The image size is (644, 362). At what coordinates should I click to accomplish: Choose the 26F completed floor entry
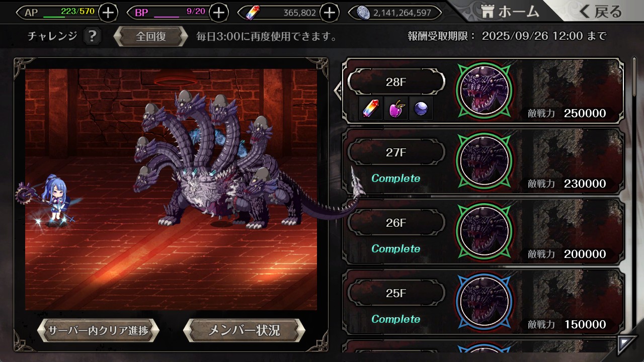(x=483, y=231)
